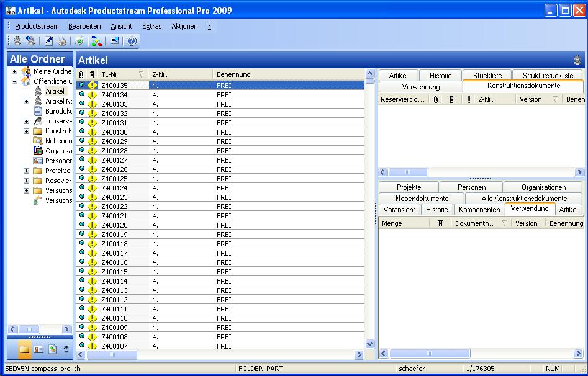This screenshot has width=588, height=376.
Task: Click the Bürodokumente document icon in tree
Action: (x=38, y=111)
